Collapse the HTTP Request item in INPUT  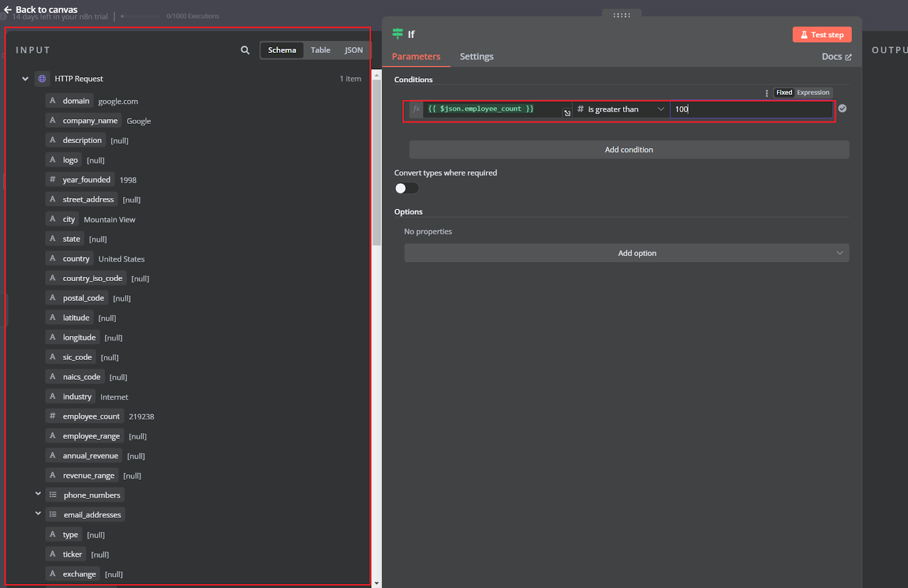(x=24, y=78)
